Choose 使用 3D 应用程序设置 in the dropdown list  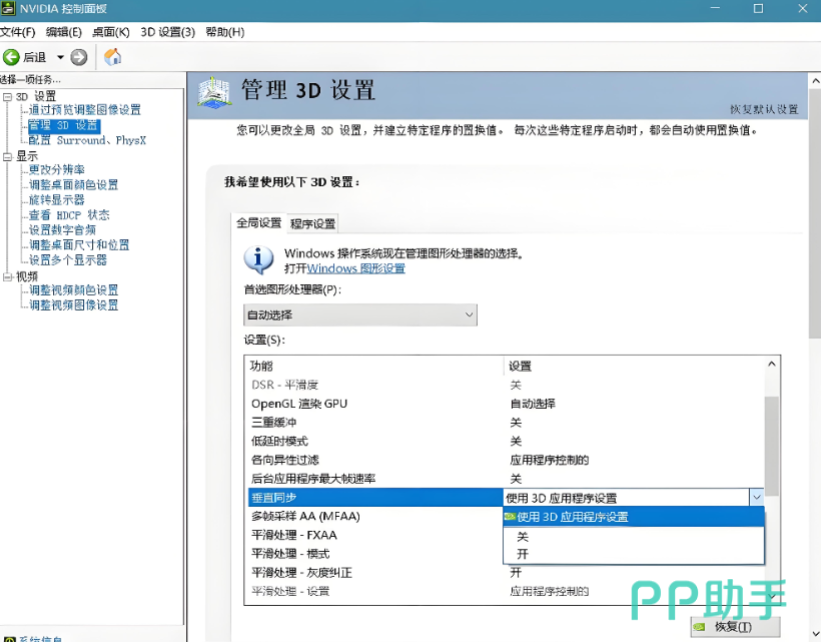pos(634,517)
